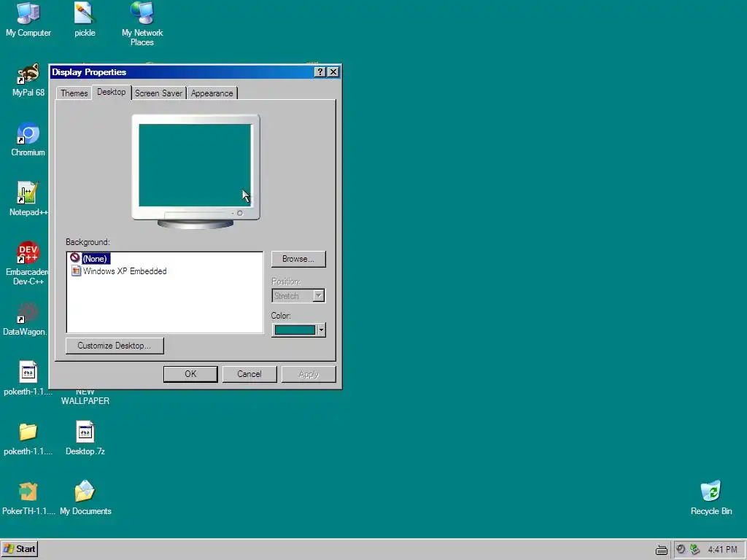Image resolution: width=747 pixels, height=560 pixels.
Task: Click the network status tray icon
Action: [695, 549]
